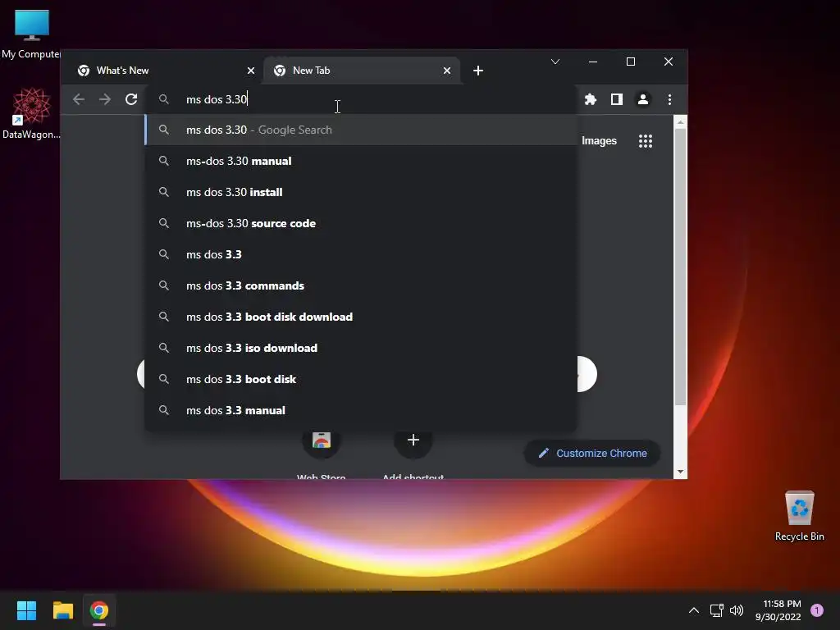840x630 pixels.
Task: Click the page scrollbar down arrow
Action: tap(680, 472)
